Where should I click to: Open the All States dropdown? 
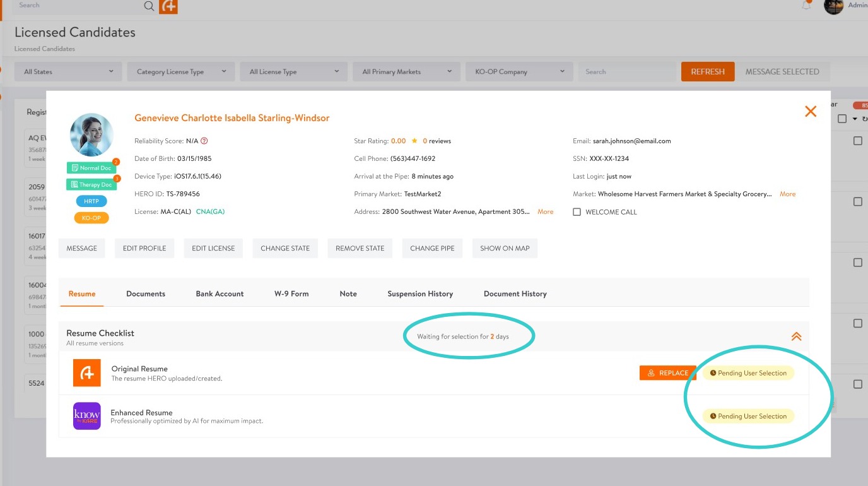coord(68,72)
